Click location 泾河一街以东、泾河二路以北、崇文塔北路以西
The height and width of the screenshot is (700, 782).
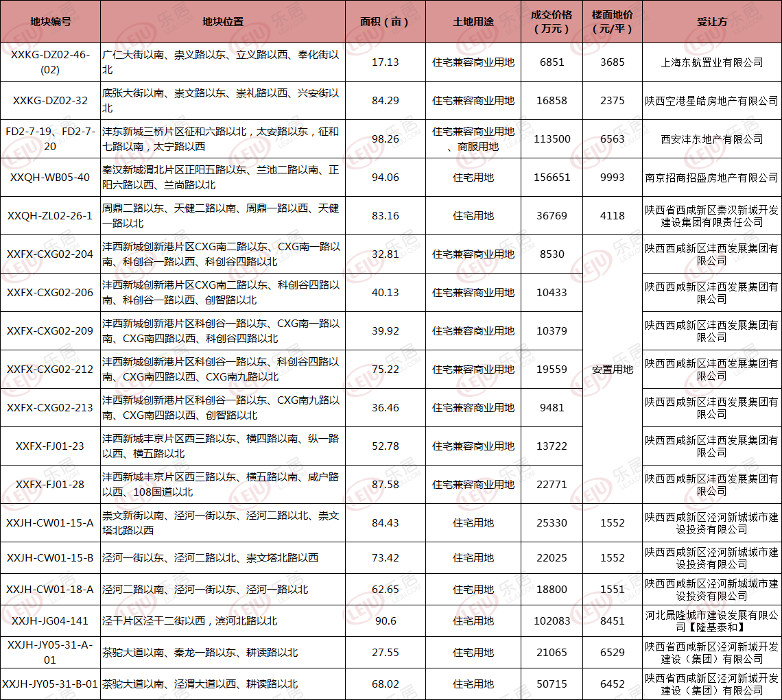(210, 558)
